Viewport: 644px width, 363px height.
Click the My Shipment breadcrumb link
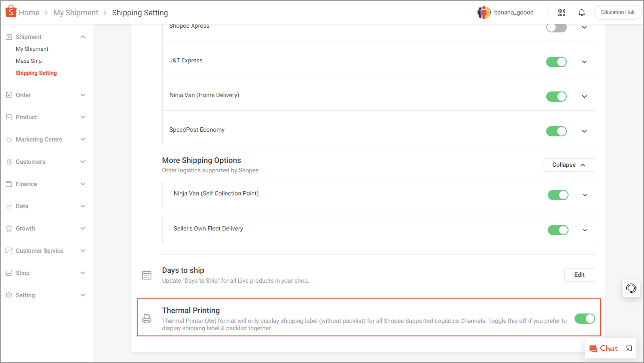(x=76, y=13)
